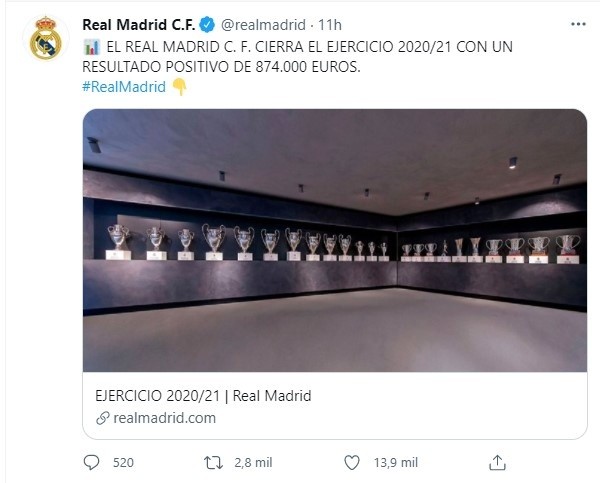Viewport: 600px width, 483px height.
Task: Open the #RealMadrid hashtag
Action: point(124,86)
